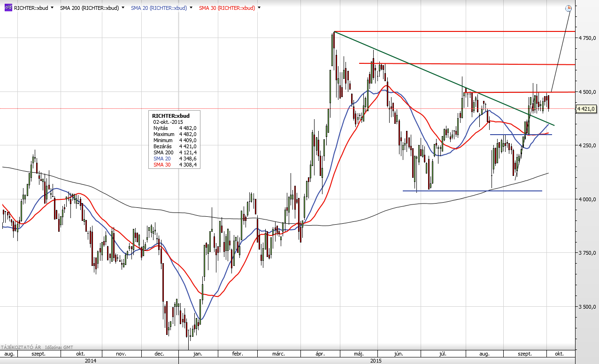Click the red SMA 30 value 4 308,4
The height and width of the screenshot is (364, 599).
click(x=187, y=165)
